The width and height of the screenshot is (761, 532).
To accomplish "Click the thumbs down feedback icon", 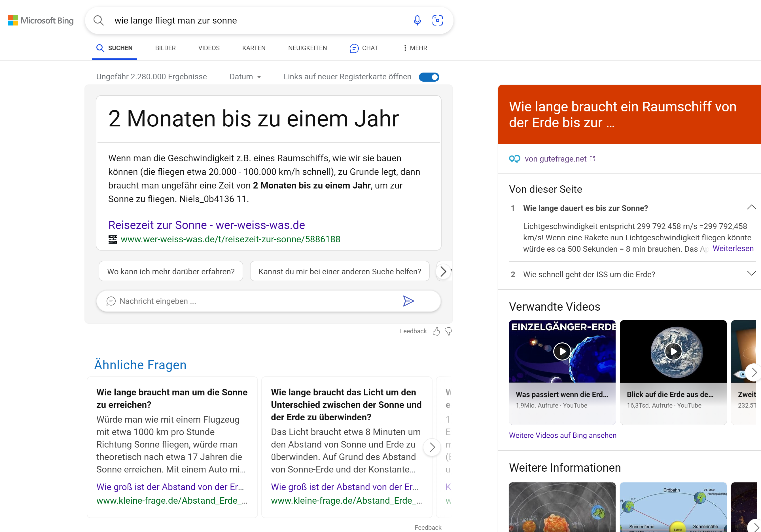I will tap(448, 331).
